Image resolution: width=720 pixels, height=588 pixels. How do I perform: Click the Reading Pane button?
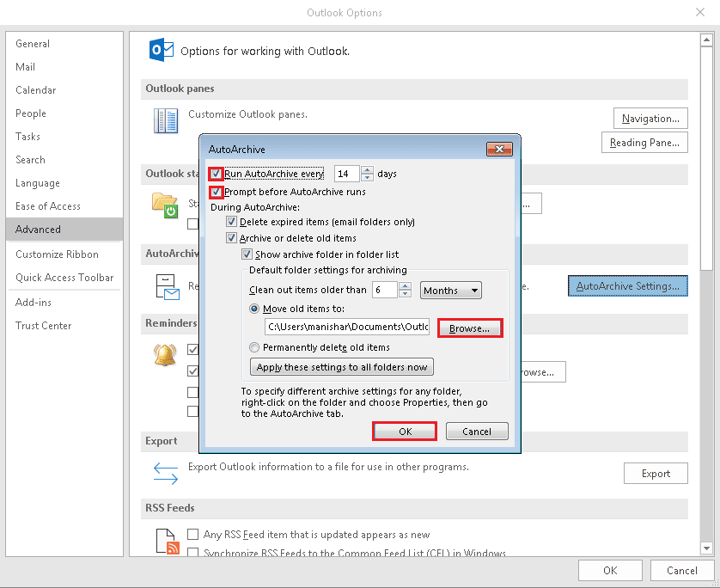[x=644, y=143]
